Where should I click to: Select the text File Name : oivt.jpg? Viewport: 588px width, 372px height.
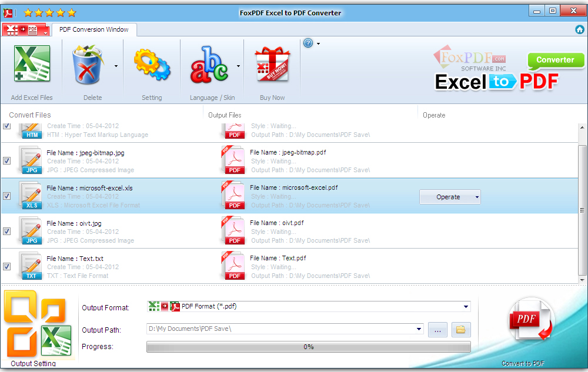(74, 223)
